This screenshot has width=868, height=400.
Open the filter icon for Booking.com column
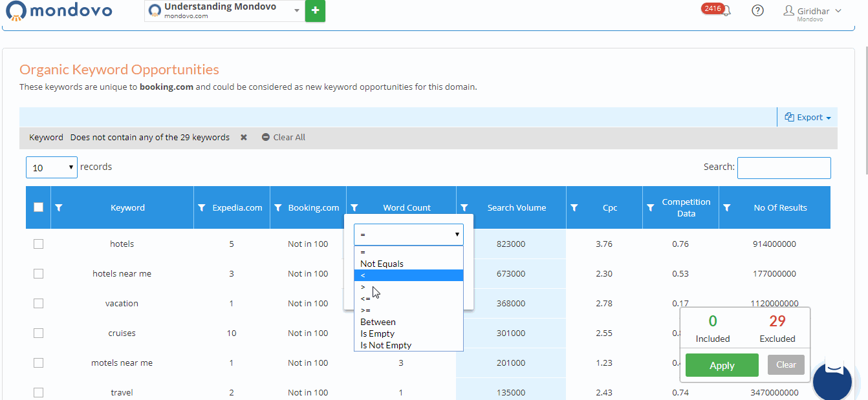pos(278,207)
